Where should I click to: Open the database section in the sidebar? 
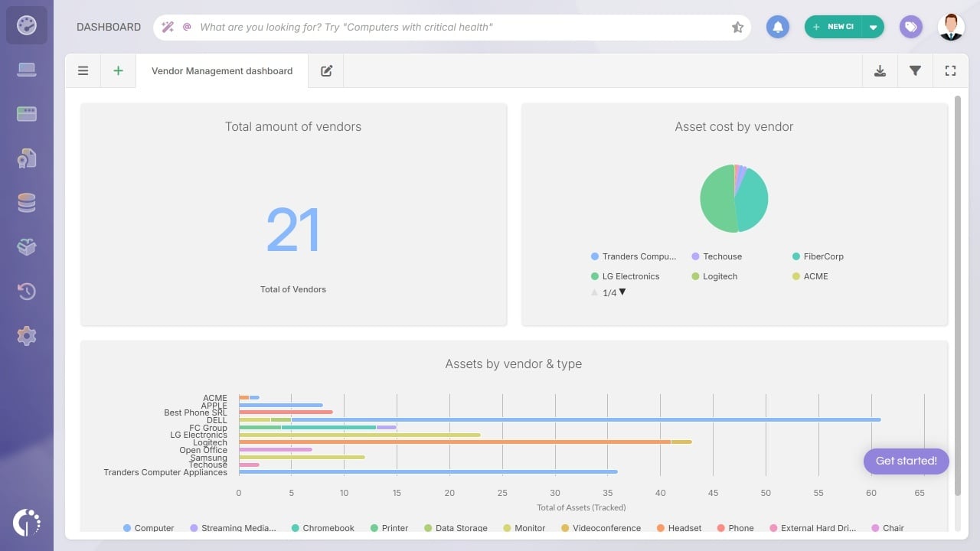pyautogui.click(x=27, y=202)
